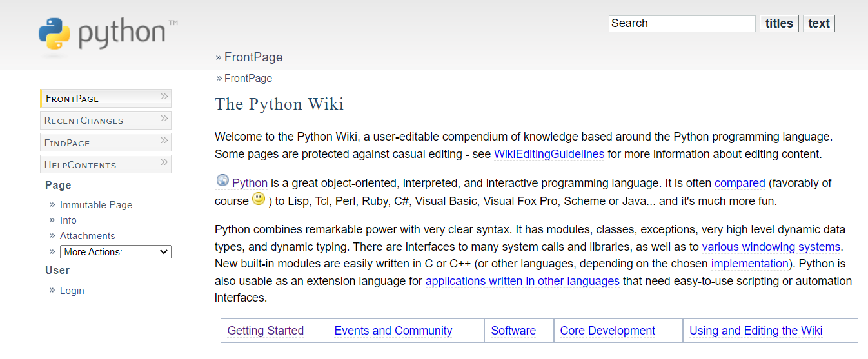
Task: Open the Login link under User
Action: [72, 291]
